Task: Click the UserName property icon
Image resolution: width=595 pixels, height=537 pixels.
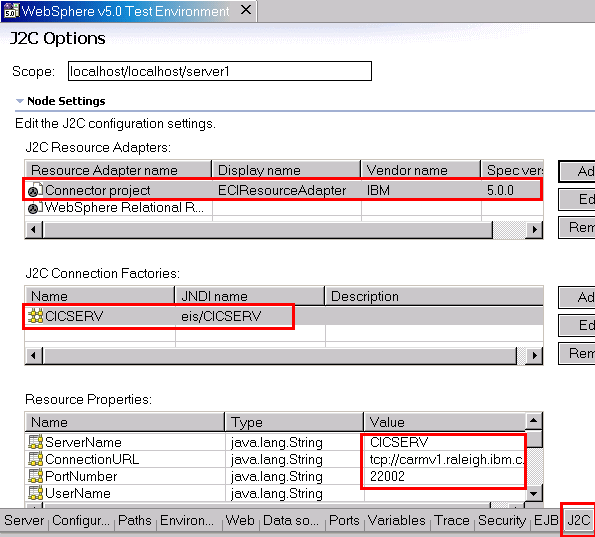Action: coord(35,493)
